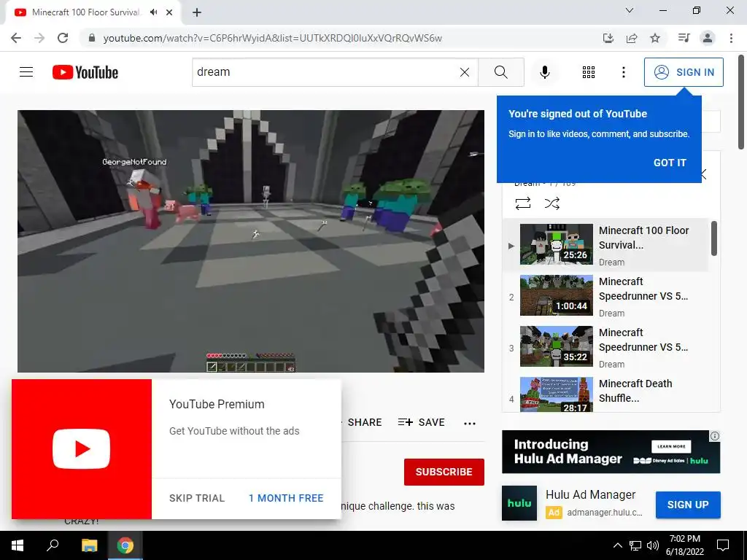
Task: Open File Explorer from taskbar
Action: [89, 545]
